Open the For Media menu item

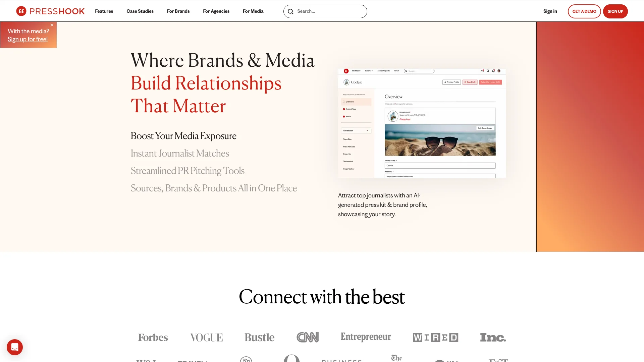(253, 11)
